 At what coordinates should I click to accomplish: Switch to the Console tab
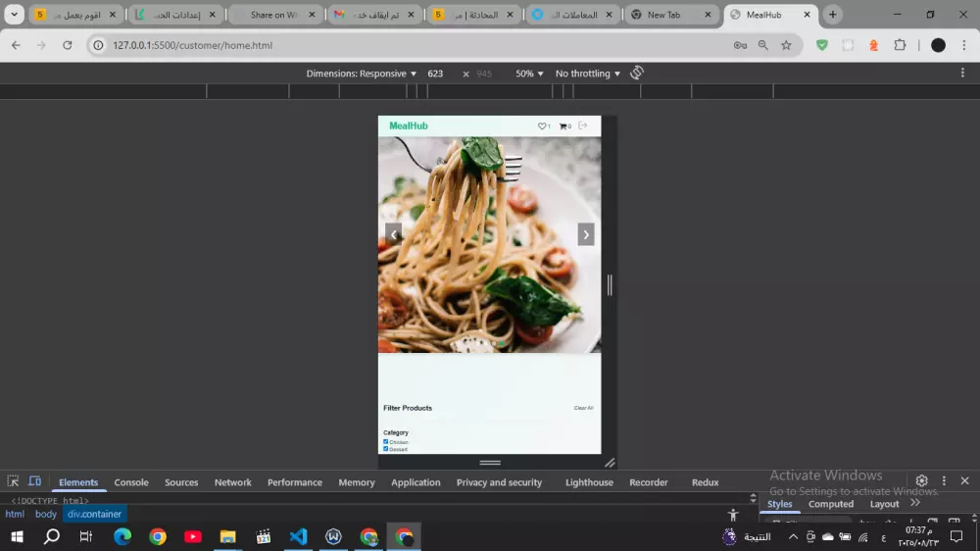(x=131, y=482)
